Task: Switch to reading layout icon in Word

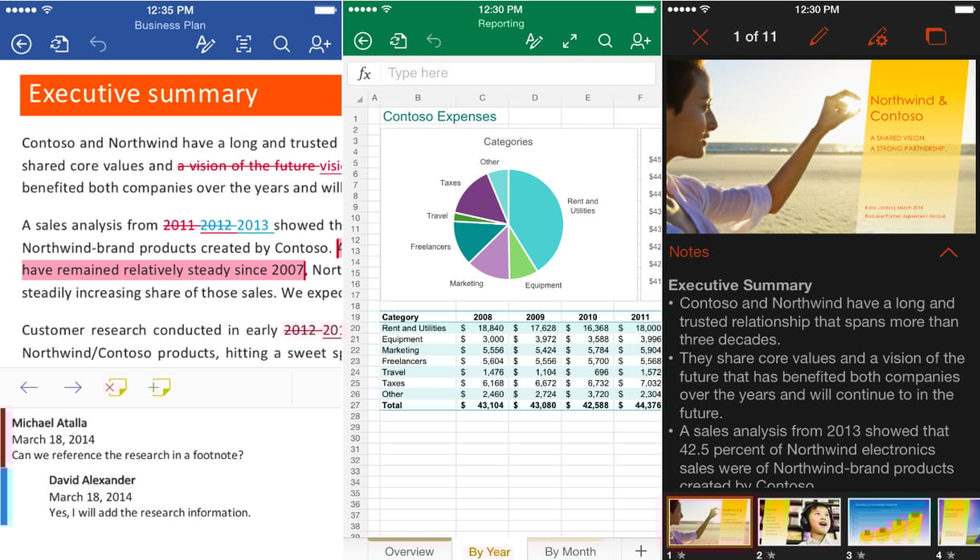Action: (243, 43)
